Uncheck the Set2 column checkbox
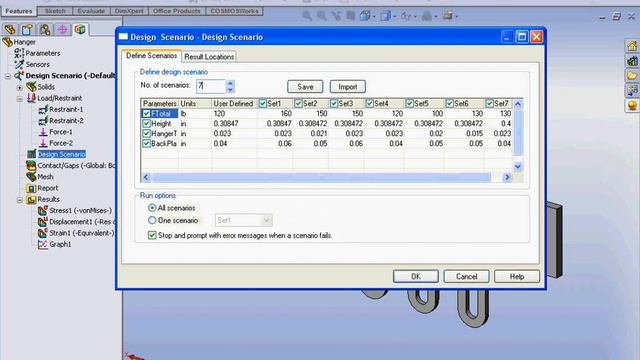 (x=298, y=104)
